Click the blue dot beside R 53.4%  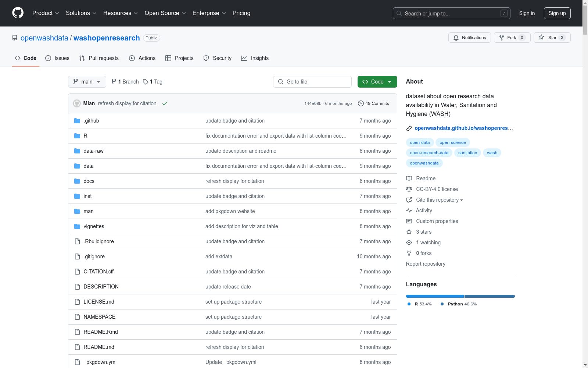click(x=409, y=304)
